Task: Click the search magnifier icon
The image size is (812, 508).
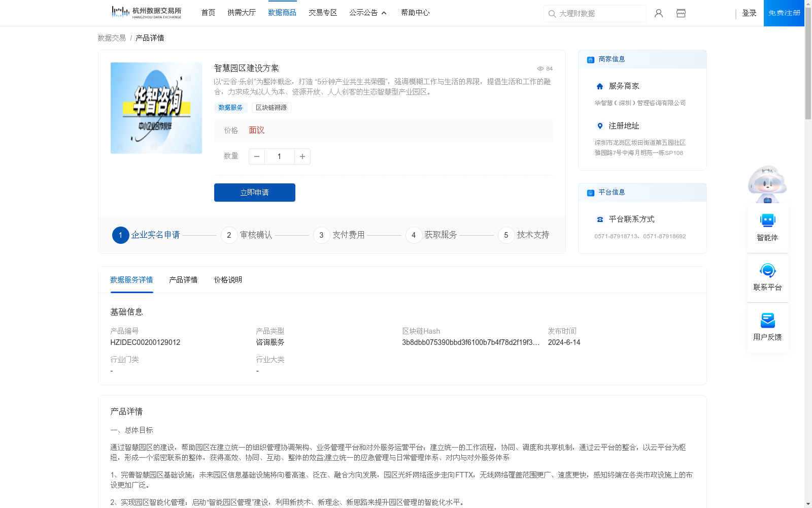Action: click(552, 14)
